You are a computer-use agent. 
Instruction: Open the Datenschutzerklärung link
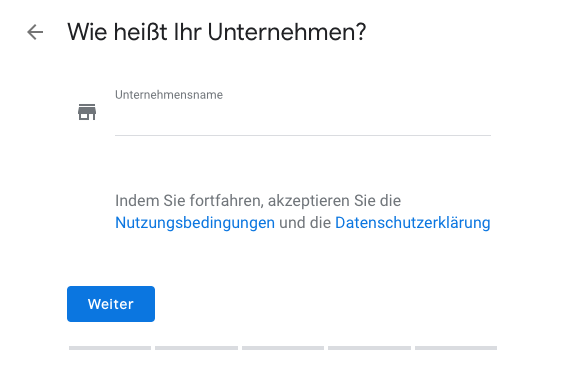(412, 223)
